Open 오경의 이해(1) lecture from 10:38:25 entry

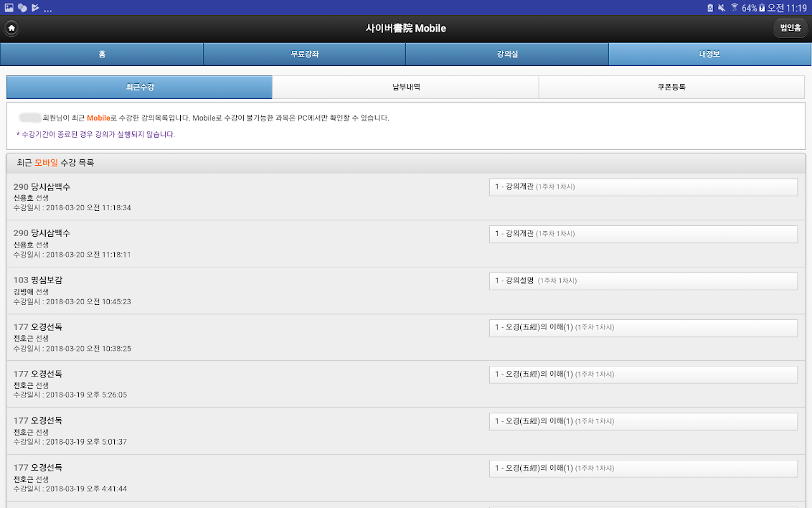(x=643, y=328)
